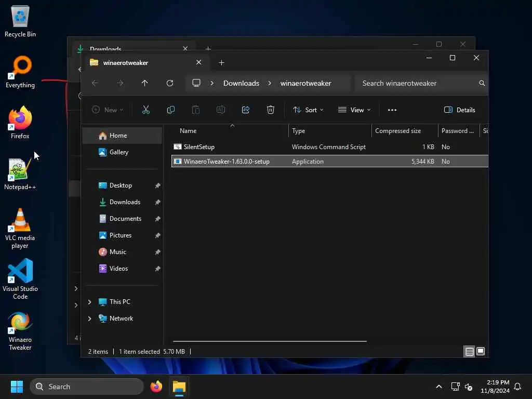Click the This PC monitor icon in address bar
532x399 pixels.
point(196,83)
